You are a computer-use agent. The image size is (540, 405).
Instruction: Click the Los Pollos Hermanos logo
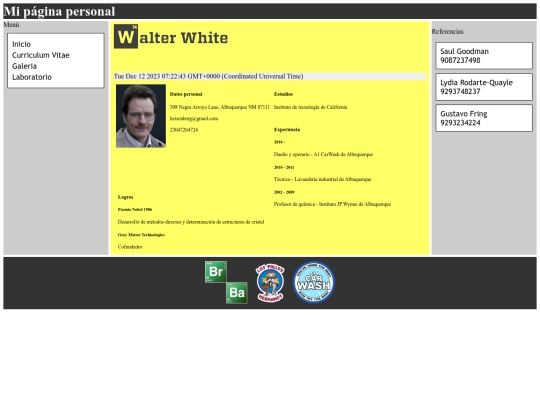270,283
